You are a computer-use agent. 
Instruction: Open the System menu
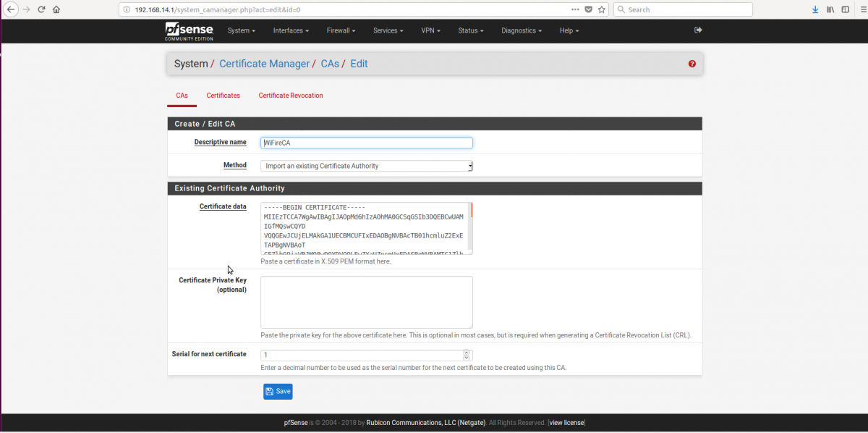coord(242,30)
